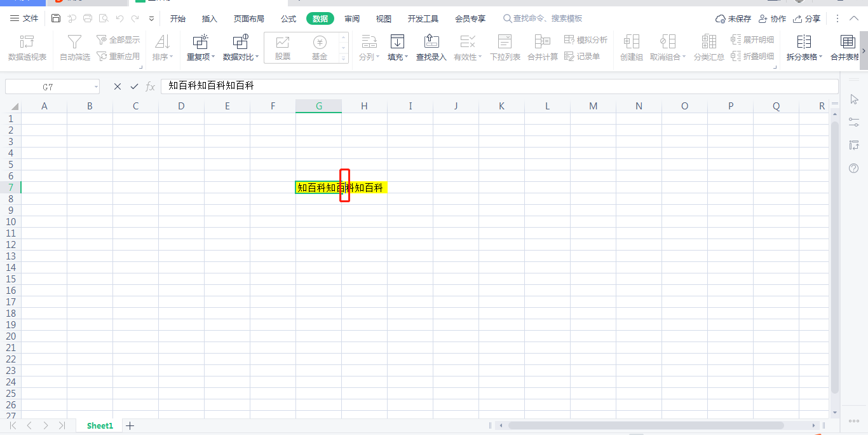Click the selection arrow icon in right sidebar

854,99
